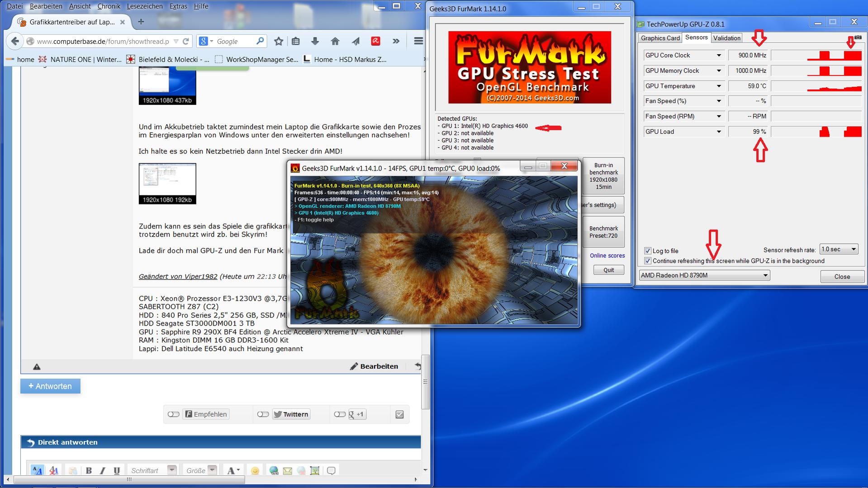The image size is (868, 488).
Task: Open GPU Temperature sensor dropdown
Action: click(x=719, y=86)
